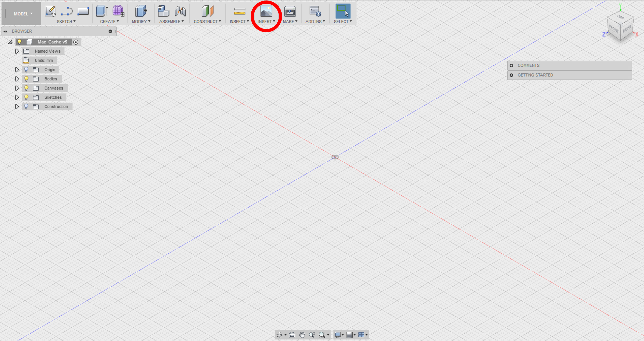This screenshot has height=341, width=644.
Task: Expand the Canvases tree node
Action: coord(17,88)
